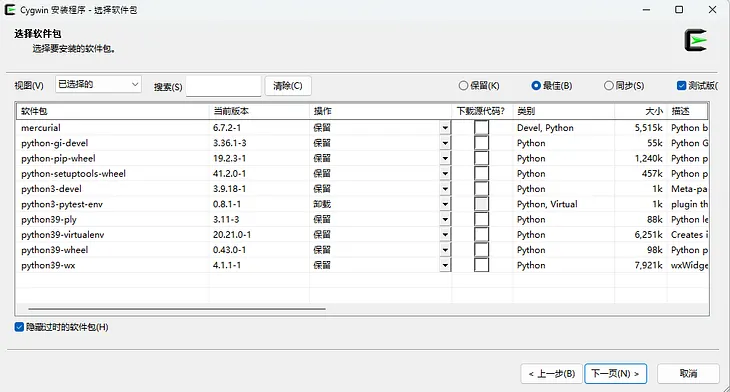Click the 7,921k size cell
This screenshot has width=730, height=392.
(649, 265)
